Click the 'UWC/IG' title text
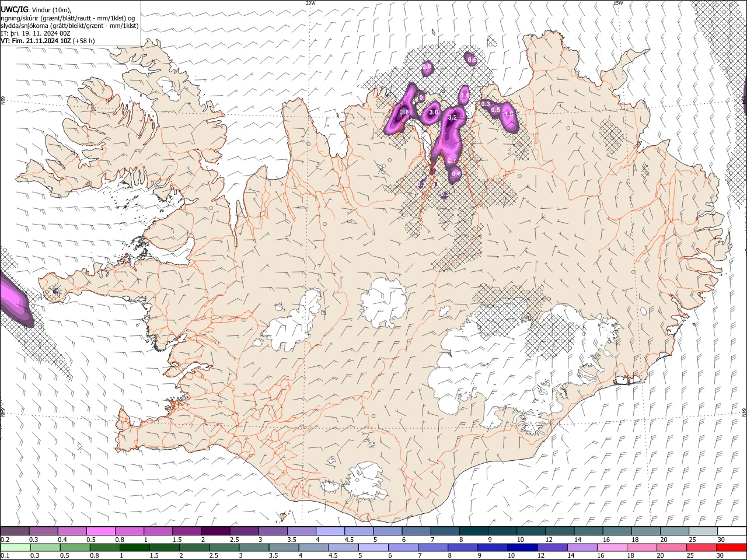Image resolution: width=747 pixels, height=560 pixels. (14, 10)
